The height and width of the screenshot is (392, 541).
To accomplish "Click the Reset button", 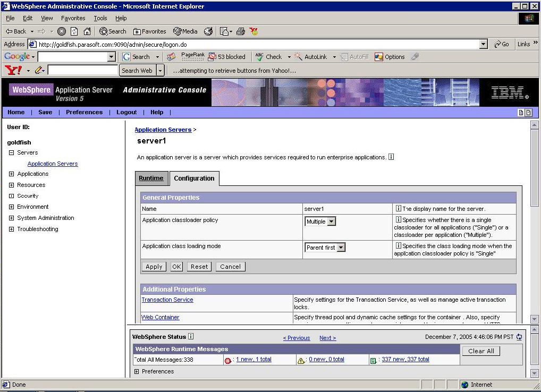I will pos(199,267).
